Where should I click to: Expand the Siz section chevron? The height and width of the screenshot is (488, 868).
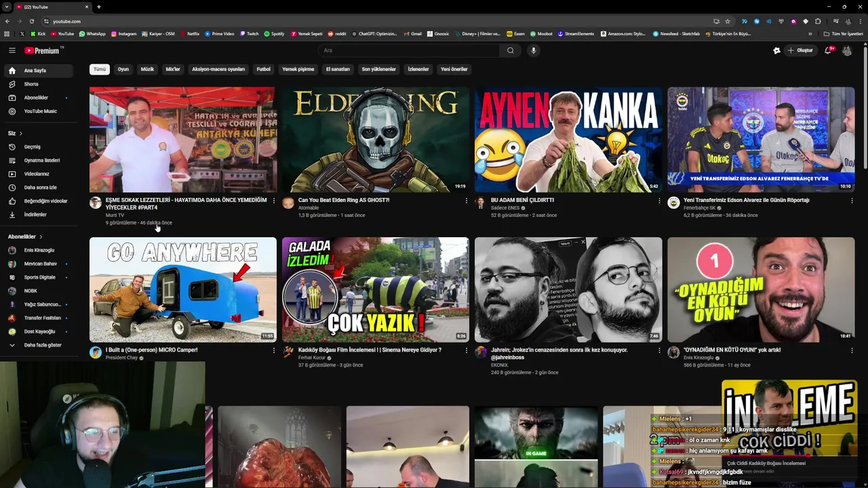[21, 134]
